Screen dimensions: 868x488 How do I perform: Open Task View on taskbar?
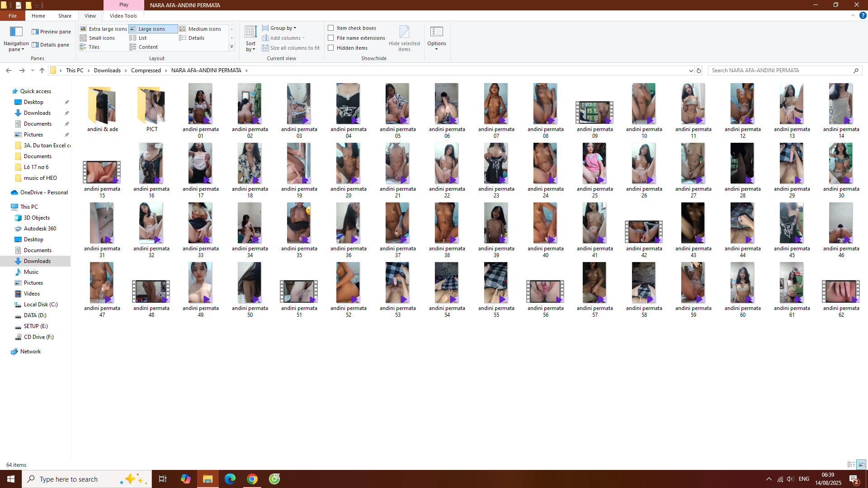tap(163, 479)
